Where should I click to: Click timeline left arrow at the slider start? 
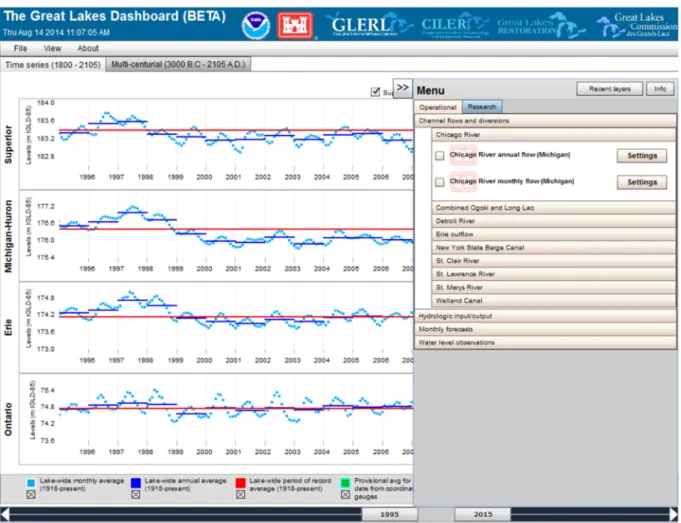tap(5, 514)
